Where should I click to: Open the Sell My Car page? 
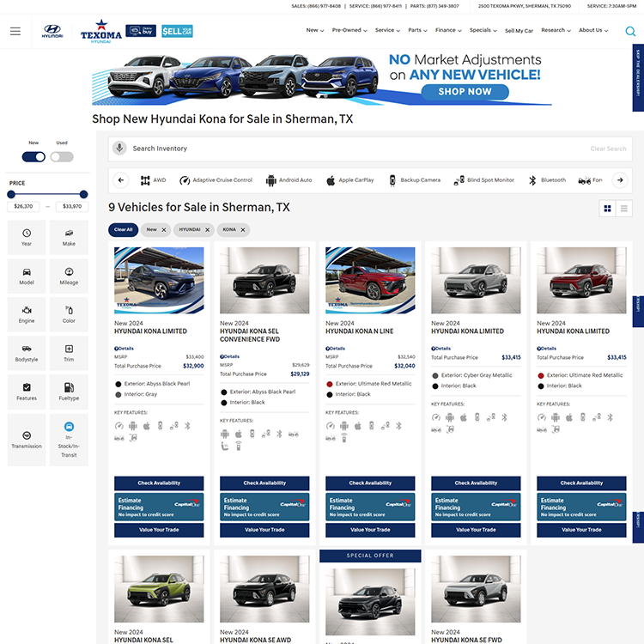(x=519, y=31)
